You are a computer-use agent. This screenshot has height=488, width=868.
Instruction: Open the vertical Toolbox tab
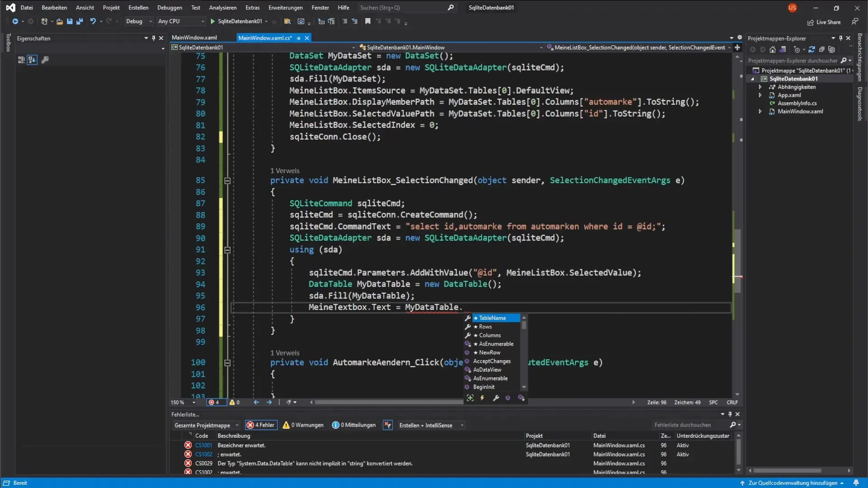(x=8, y=42)
